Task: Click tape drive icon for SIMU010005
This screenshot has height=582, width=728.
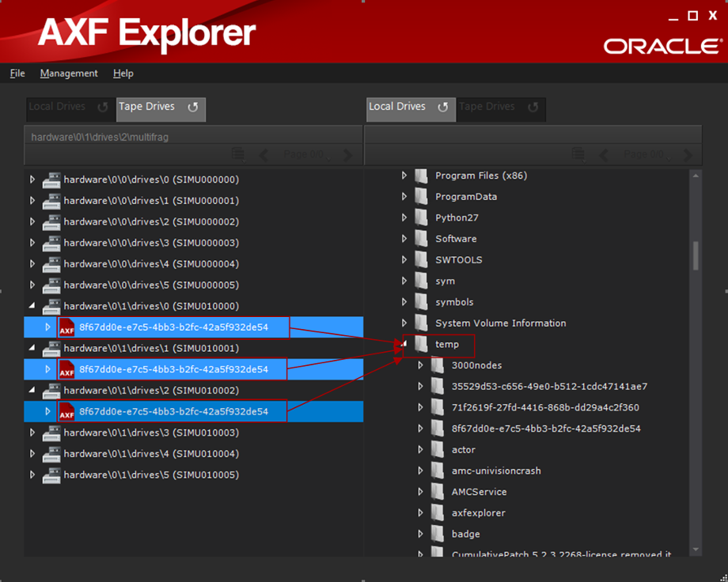Action: click(51, 474)
